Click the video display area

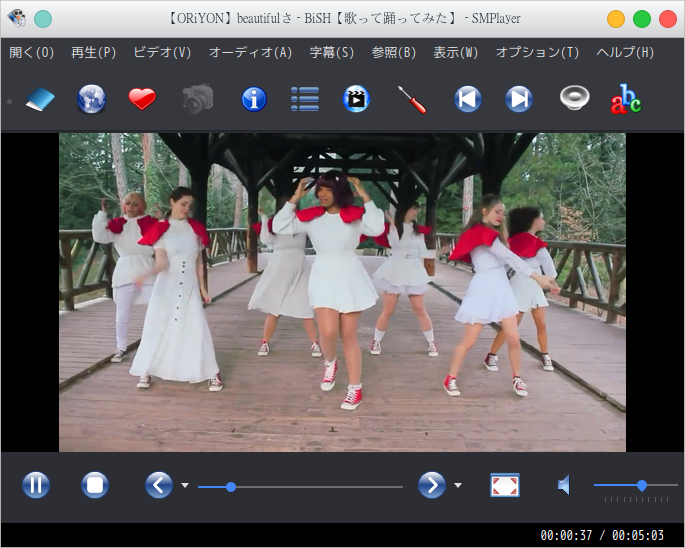tap(342, 292)
